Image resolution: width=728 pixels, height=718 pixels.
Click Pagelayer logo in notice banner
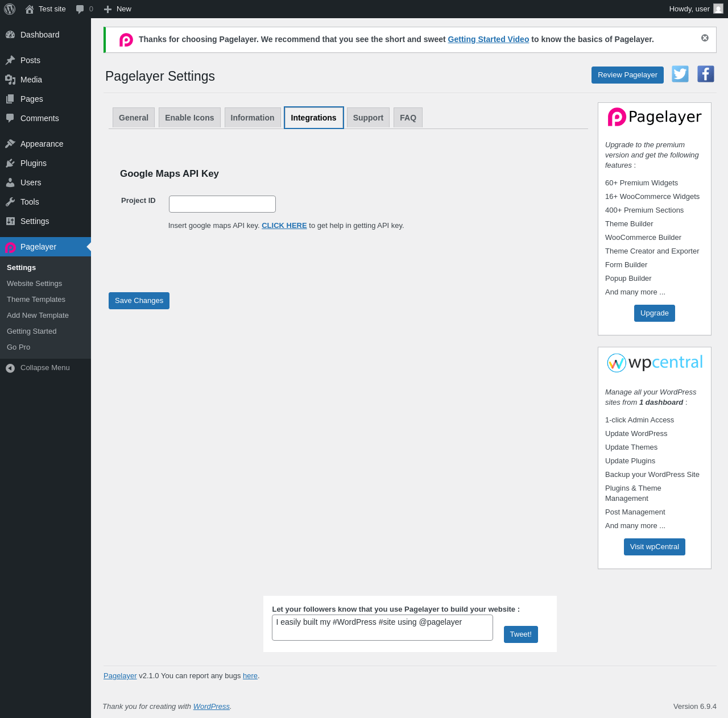[x=126, y=40]
